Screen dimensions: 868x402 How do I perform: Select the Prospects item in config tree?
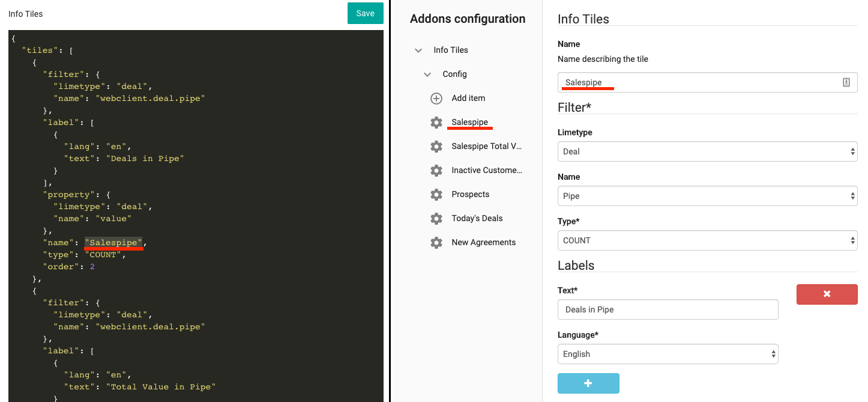click(x=470, y=194)
